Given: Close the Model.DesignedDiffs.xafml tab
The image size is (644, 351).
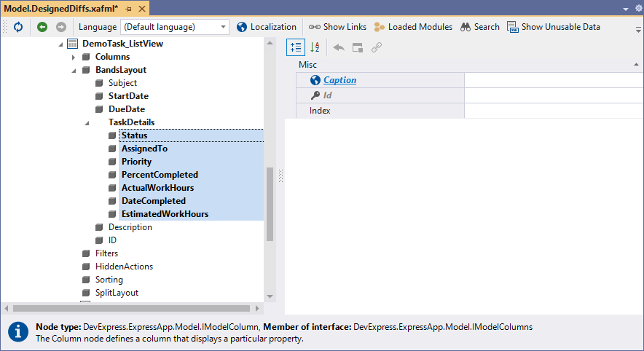Looking at the screenshot, I should click(x=142, y=9).
